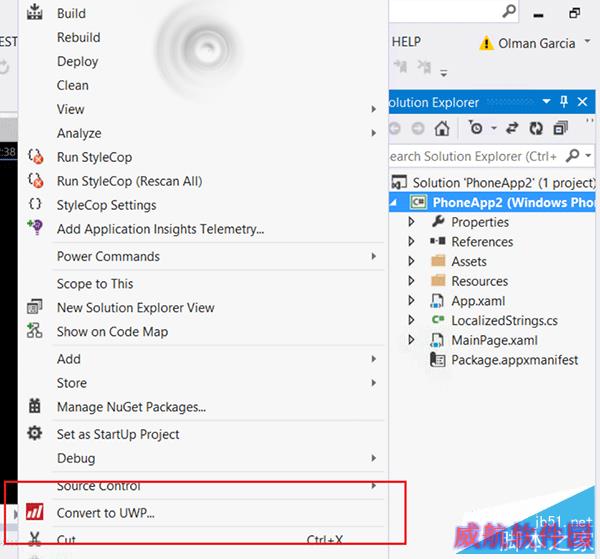Open the View submenu arrow
The width and height of the screenshot is (600, 559).
pyautogui.click(x=373, y=109)
